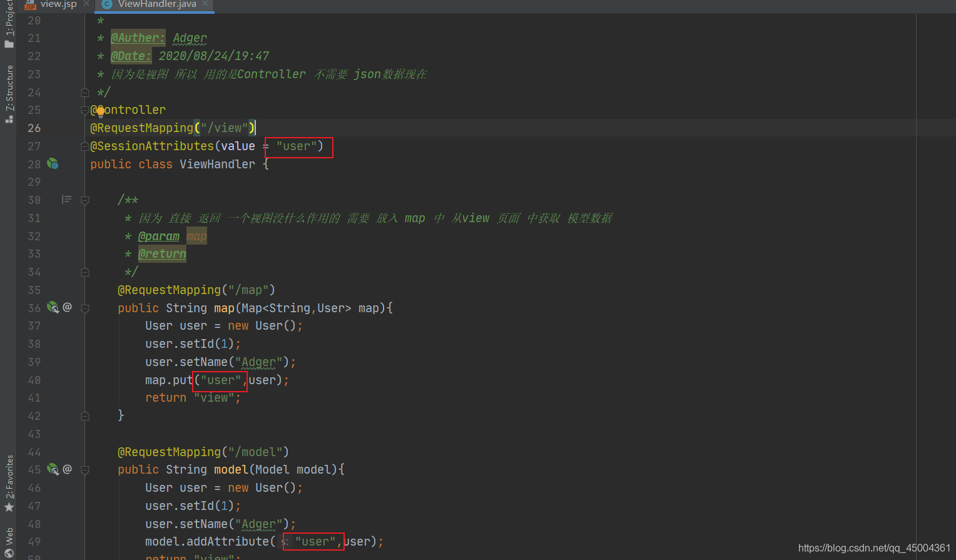Click the model method name on line 45

pyautogui.click(x=231, y=470)
